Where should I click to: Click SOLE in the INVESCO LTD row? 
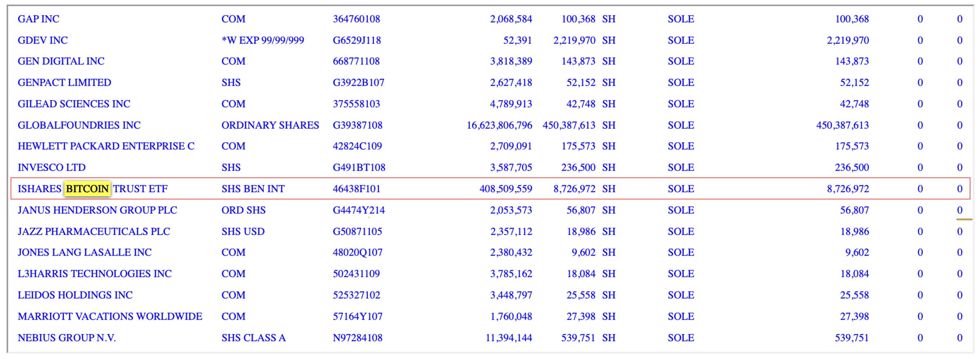pyautogui.click(x=681, y=168)
